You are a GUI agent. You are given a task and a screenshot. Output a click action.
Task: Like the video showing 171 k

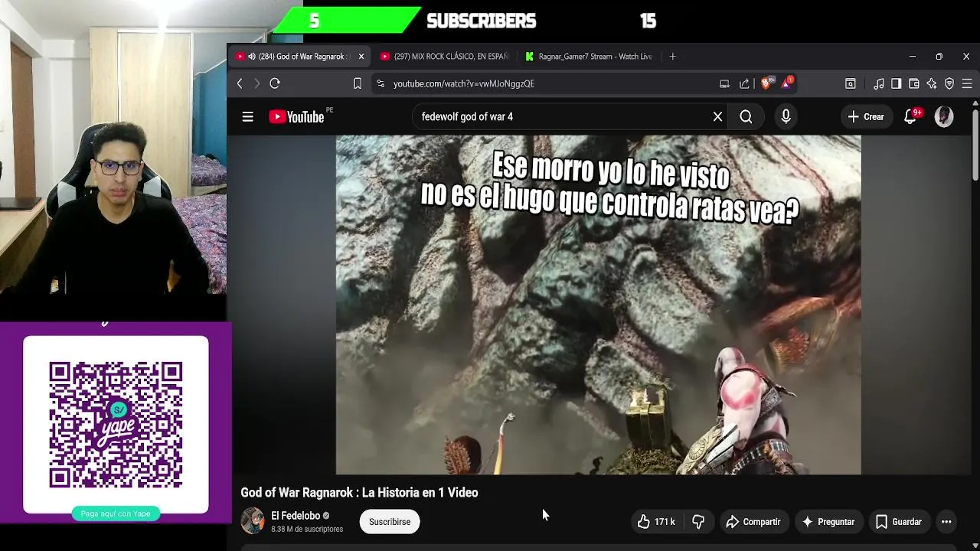pyautogui.click(x=656, y=522)
